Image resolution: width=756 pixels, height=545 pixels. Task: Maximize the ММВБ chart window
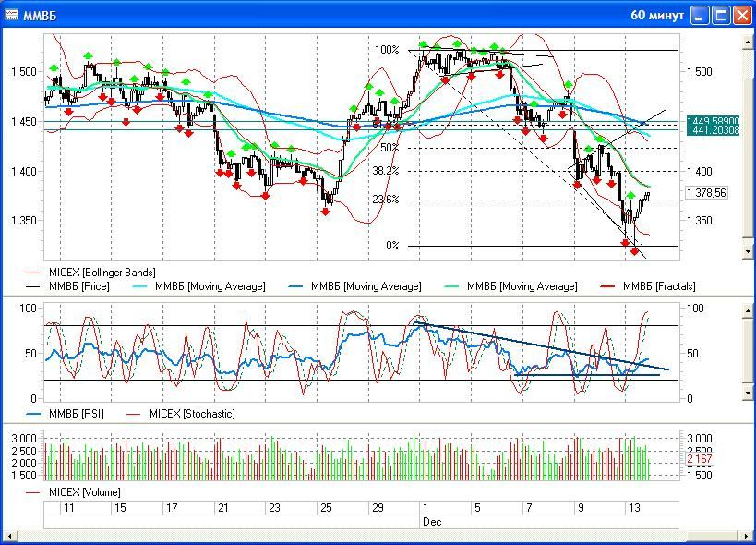click(x=721, y=16)
